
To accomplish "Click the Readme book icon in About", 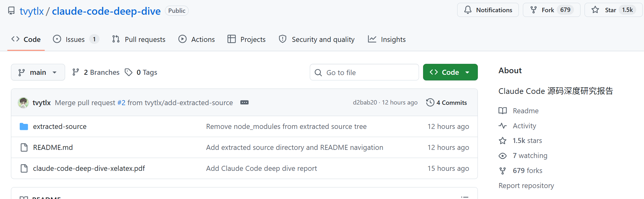I will pyautogui.click(x=503, y=111).
